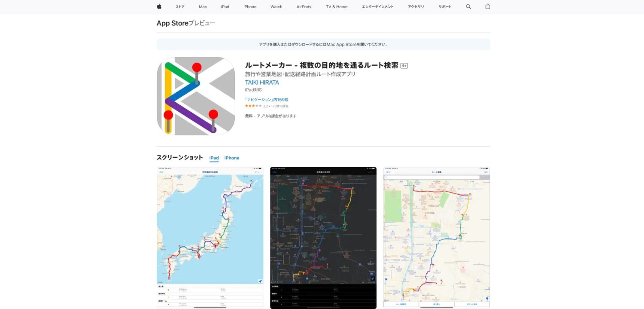Screen dimensions: 644x309
Task: Open the Mac menu item
Action: [x=203, y=7]
